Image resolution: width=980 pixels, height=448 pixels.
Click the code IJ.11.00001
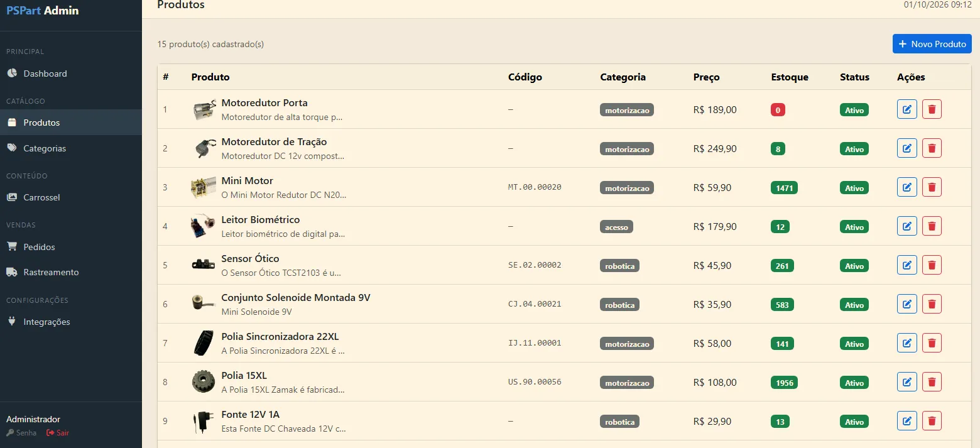click(535, 343)
